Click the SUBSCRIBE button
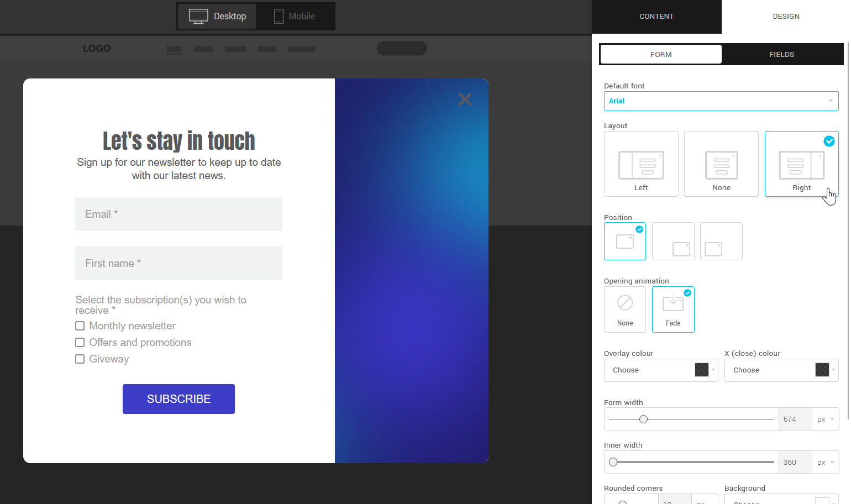This screenshot has height=504, width=851. click(x=178, y=399)
